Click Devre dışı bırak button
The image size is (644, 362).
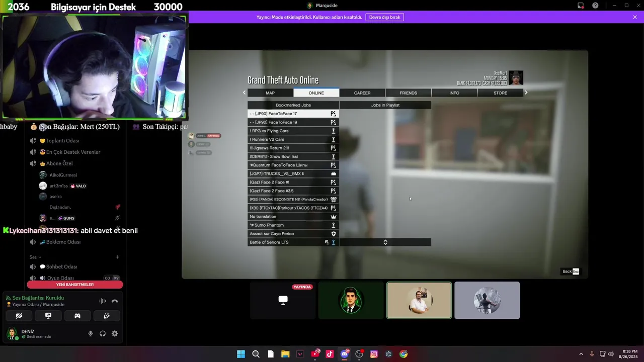pyautogui.click(x=385, y=17)
